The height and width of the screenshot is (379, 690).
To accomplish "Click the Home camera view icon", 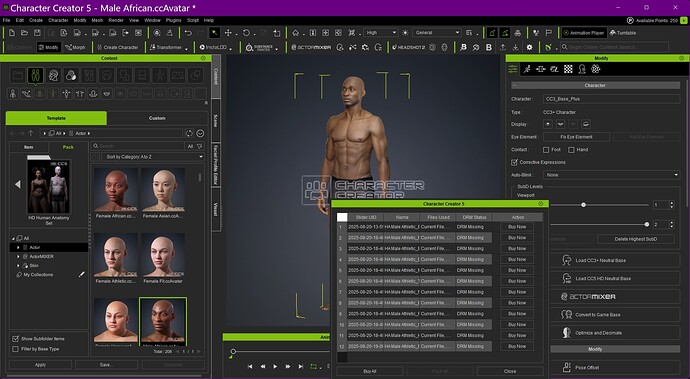I will pos(295,33).
